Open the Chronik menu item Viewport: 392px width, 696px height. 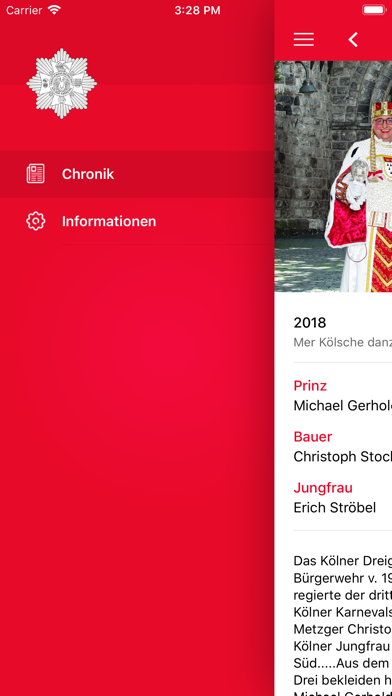click(x=137, y=174)
